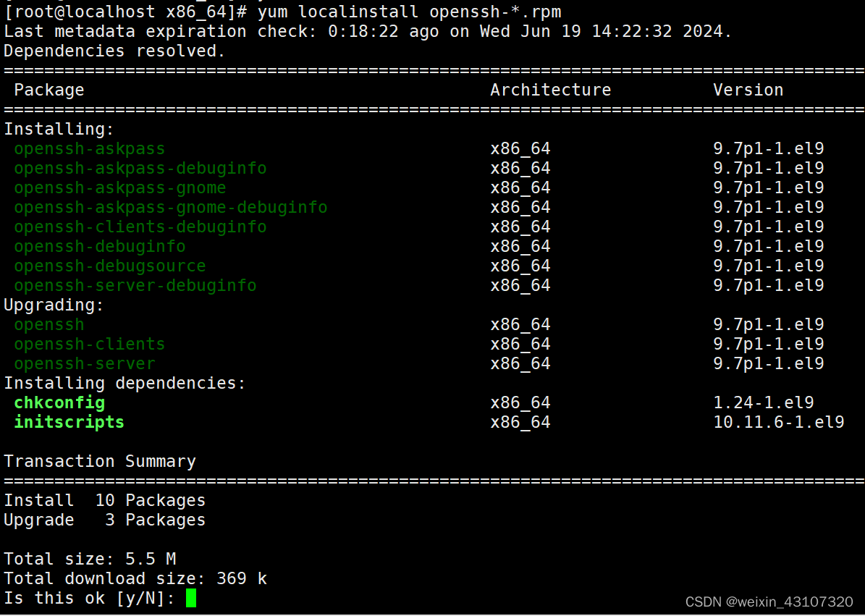Click the chkconfig dependency entry
865x616 pixels.
59,402
